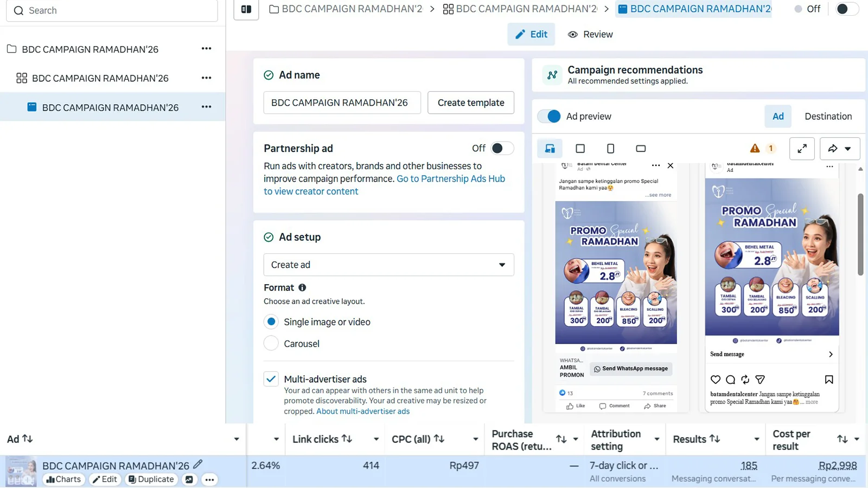The image size is (868, 488).
Task: Switch to the Edit tab
Action: (x=531, y=34)
